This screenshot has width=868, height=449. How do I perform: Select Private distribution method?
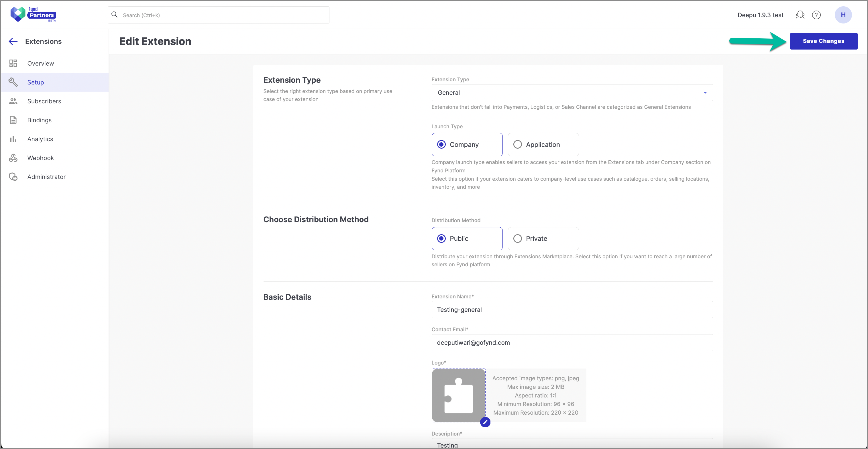[543, 239]
